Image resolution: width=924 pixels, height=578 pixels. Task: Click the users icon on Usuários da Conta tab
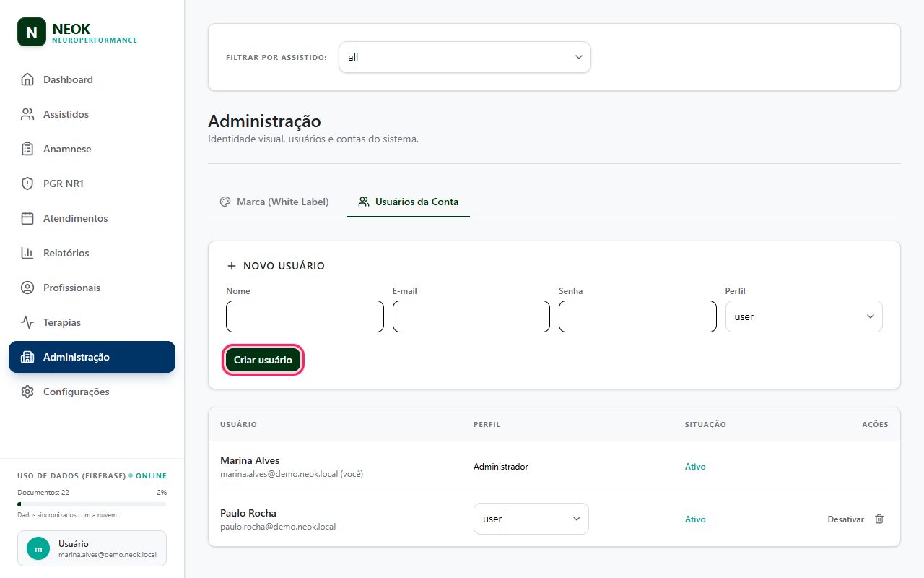[364, 202]
